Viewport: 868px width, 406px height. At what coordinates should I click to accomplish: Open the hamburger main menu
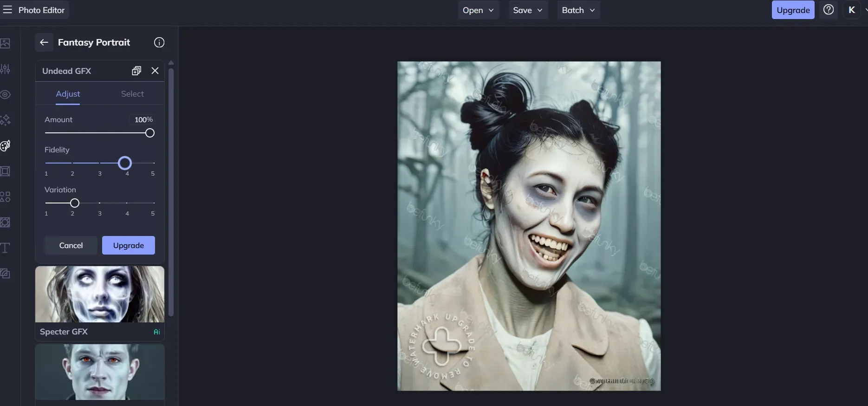(x=7, y=10)
